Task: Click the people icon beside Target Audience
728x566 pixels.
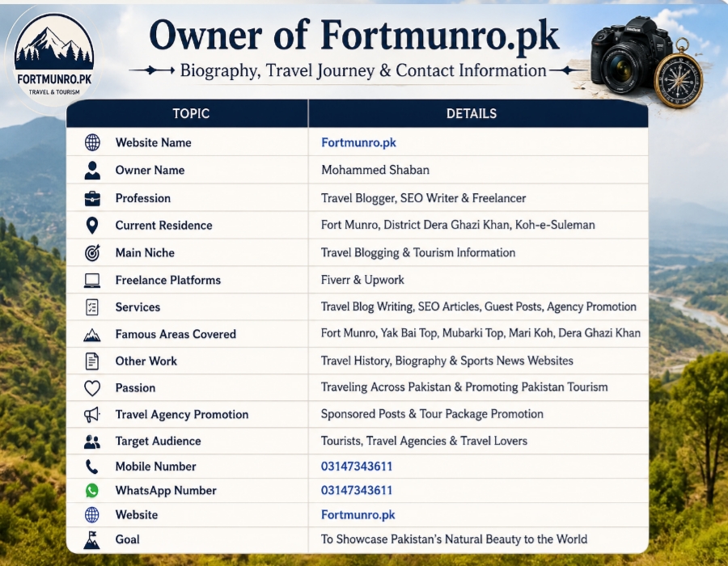Action: 92,441
